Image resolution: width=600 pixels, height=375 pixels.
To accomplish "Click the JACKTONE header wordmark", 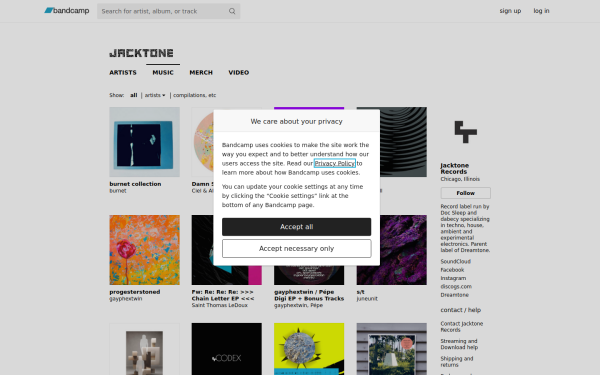I will click(x=141, y=53).
